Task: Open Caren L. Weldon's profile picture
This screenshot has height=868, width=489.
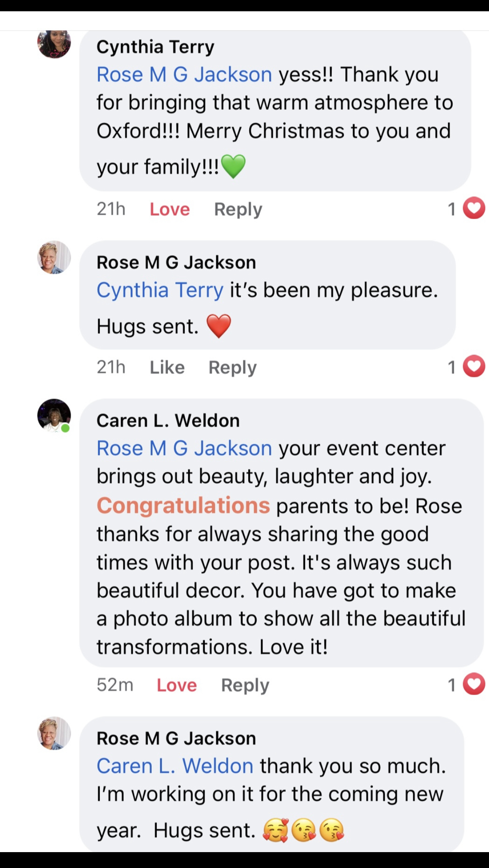Action: (x=54, y=415)
